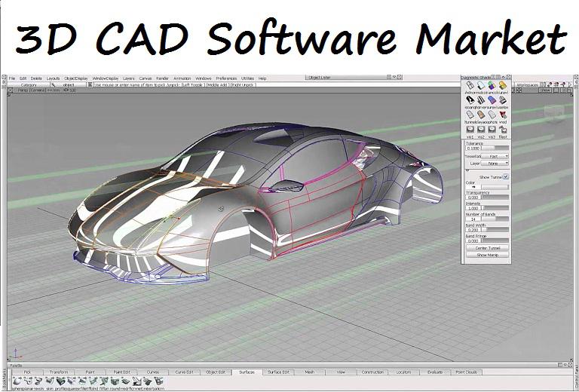
Task: Select the surface fillet tool
Action: tap(82, 381)
